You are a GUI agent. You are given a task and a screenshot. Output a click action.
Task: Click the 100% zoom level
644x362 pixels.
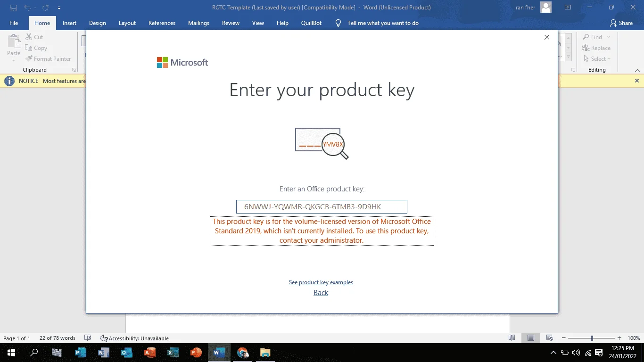tap(634, 338)
